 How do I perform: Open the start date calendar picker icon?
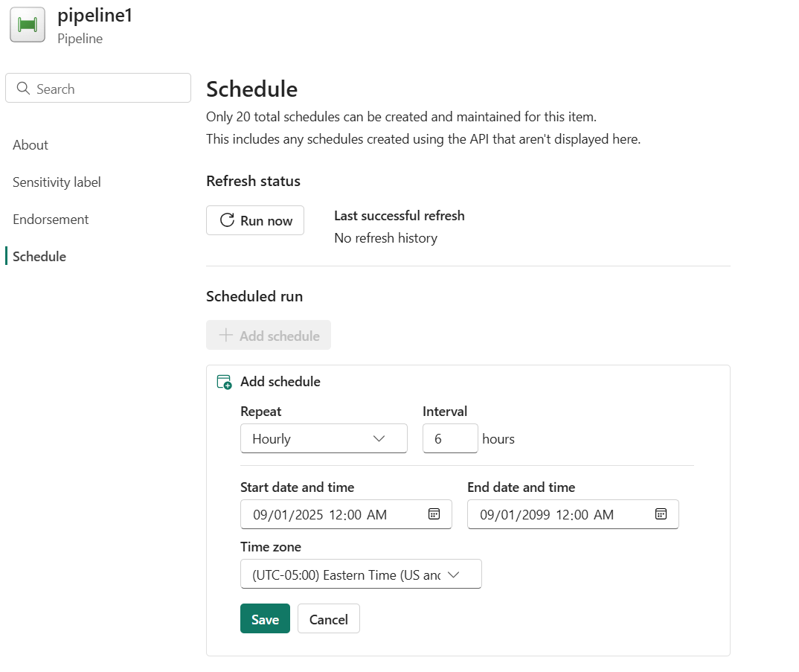pyautogui.click(x=434, y=514)
